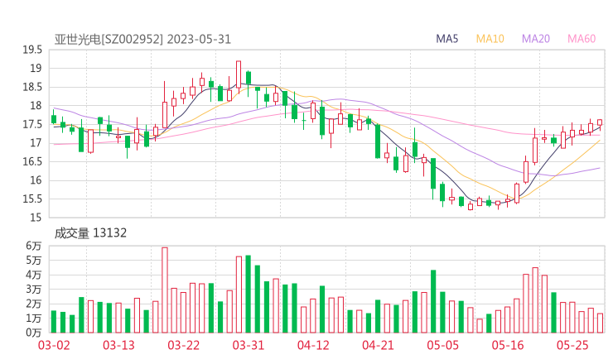
Task: Click the 03-22 date label
Action: coord(183,345)
